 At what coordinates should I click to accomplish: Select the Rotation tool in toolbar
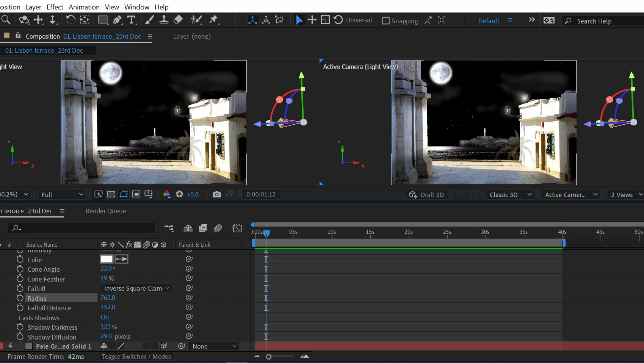click(71, 20)
